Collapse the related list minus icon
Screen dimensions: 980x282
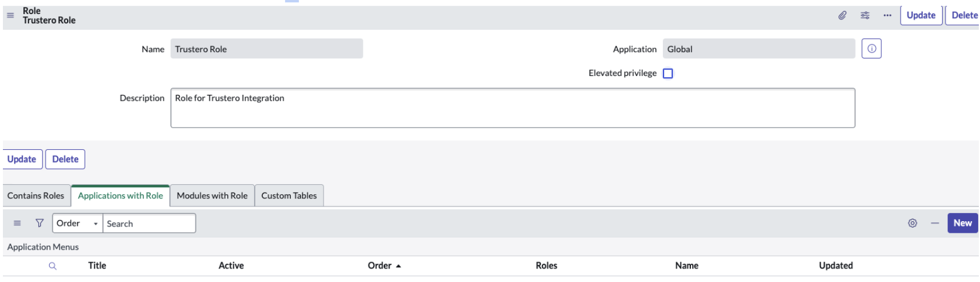click(x=934, y=223)
